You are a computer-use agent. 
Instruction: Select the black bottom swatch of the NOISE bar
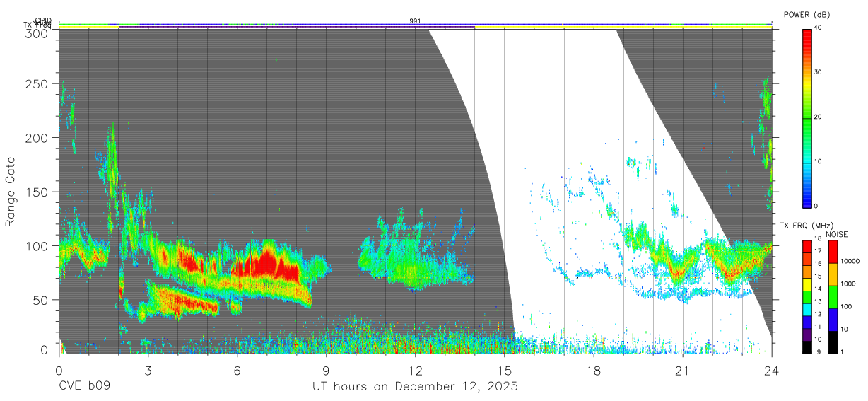[x=833, y=341]
